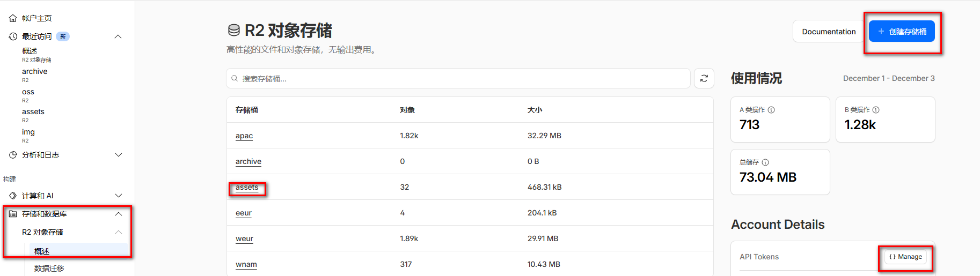Open recent item 概述 R2 对象存储
Viewport: 980px width, 276px height.
(x=36, y=55)
